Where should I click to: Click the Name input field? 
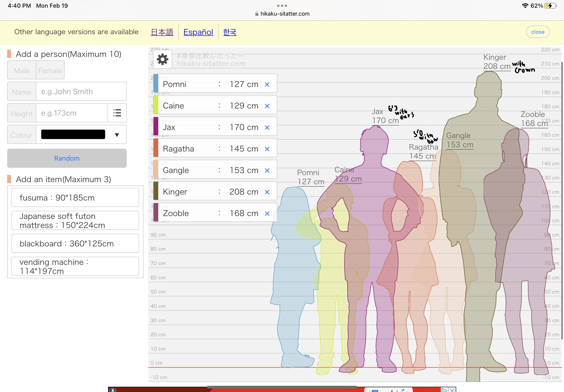tap(81, 91)
